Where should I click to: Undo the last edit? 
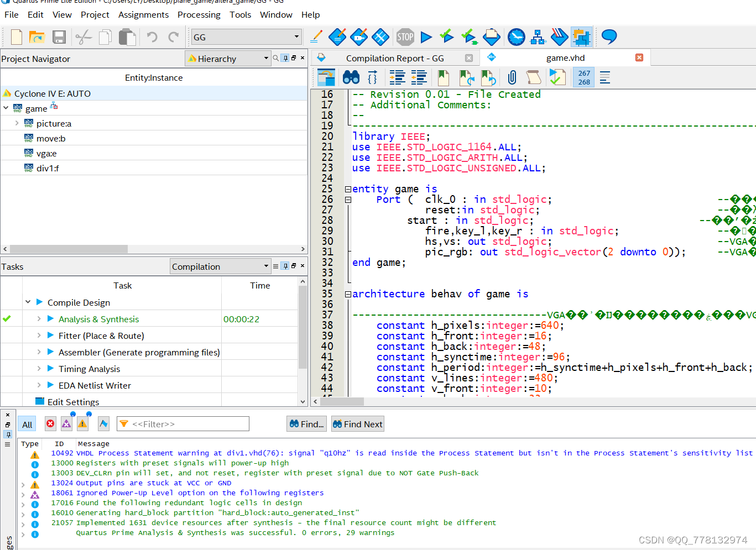152,37
